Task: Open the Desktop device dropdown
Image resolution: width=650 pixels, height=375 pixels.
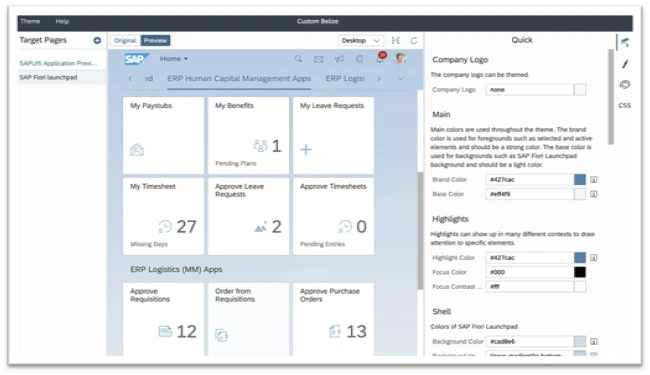Action: coord(360,40)
